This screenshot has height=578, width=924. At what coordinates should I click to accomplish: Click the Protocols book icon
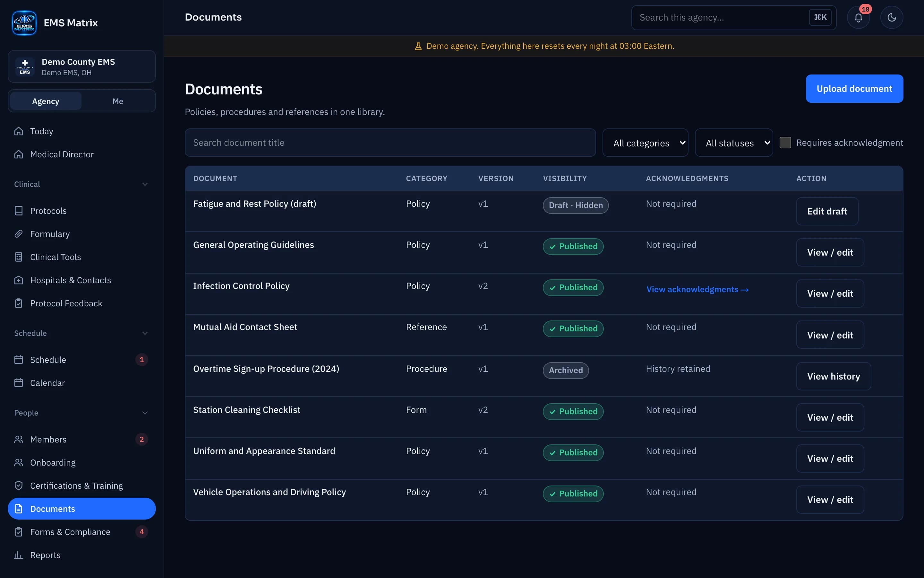click(x=18, y=211)
